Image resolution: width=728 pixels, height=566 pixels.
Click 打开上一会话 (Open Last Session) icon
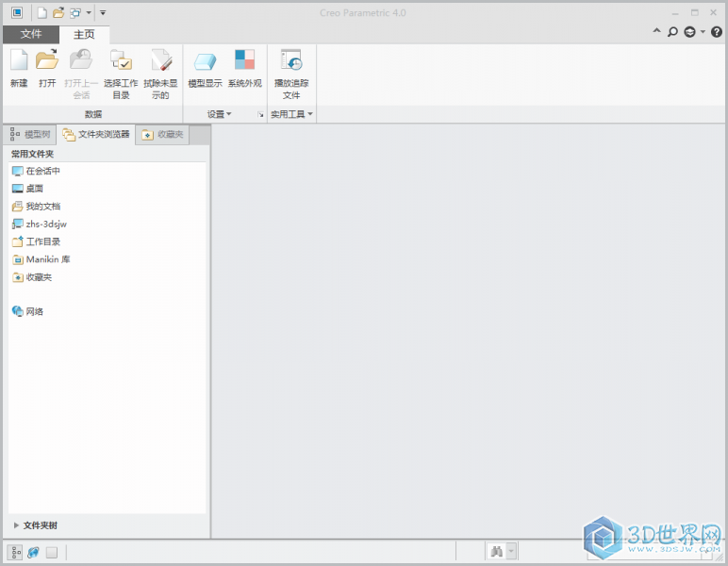pyautogui.click(x=81, y=60)
